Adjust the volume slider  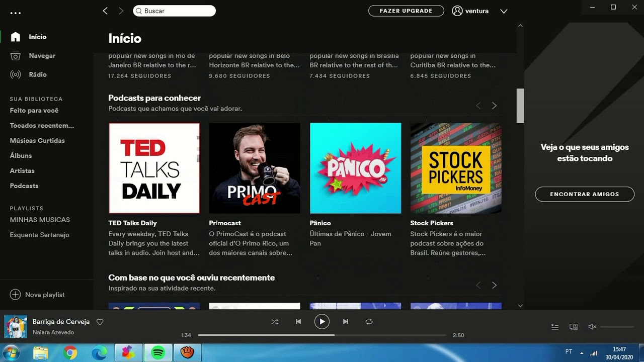tap(617, 327)
